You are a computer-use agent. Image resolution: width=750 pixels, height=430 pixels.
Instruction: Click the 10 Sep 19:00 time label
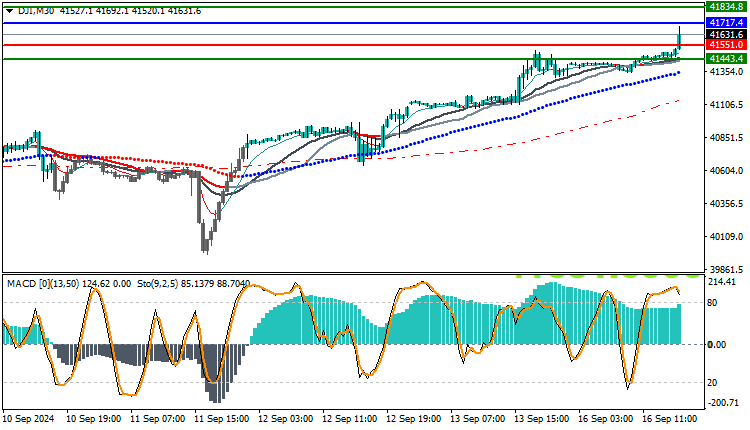click(94, 419)
